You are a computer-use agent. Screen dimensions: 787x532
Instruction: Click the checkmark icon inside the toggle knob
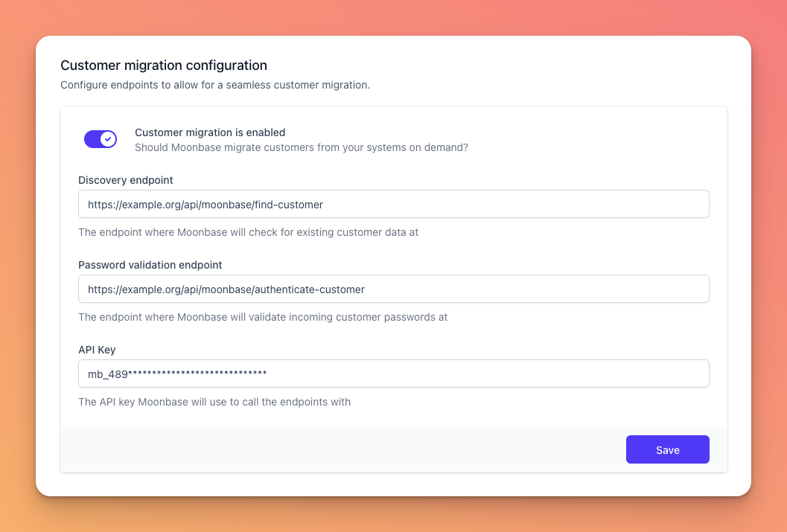[109, 139]
